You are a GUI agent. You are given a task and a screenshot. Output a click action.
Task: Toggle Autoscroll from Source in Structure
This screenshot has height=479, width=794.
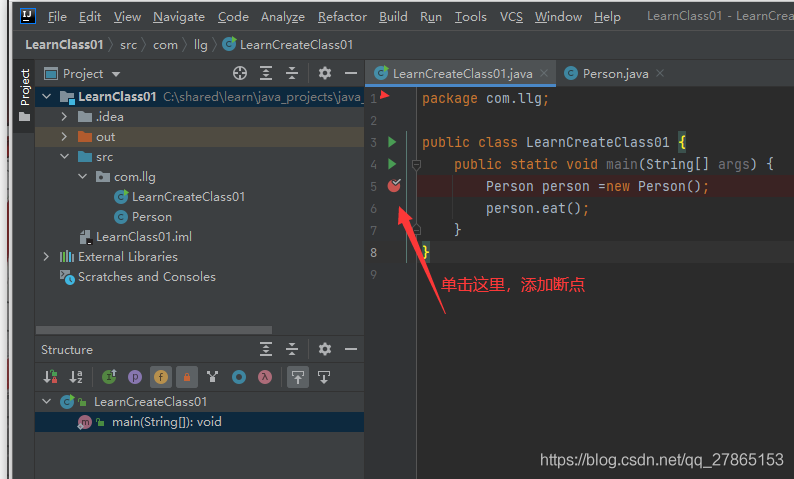tap(324, 377)
